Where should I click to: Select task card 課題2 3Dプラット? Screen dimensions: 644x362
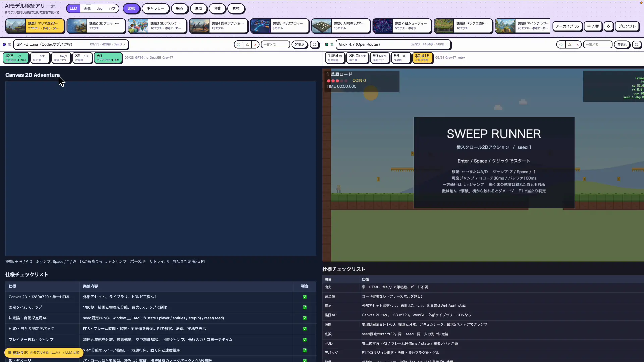coord(96,26)
